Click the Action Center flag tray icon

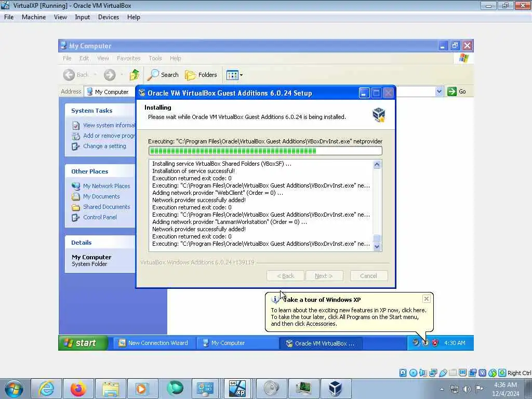click(x=480, y=389)
